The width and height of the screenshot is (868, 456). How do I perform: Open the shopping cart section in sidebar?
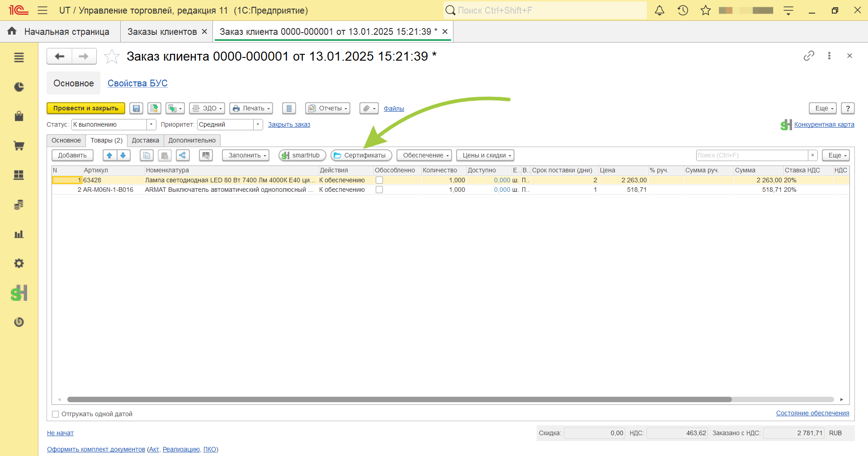pyautogui.click(x=19, y=146)
